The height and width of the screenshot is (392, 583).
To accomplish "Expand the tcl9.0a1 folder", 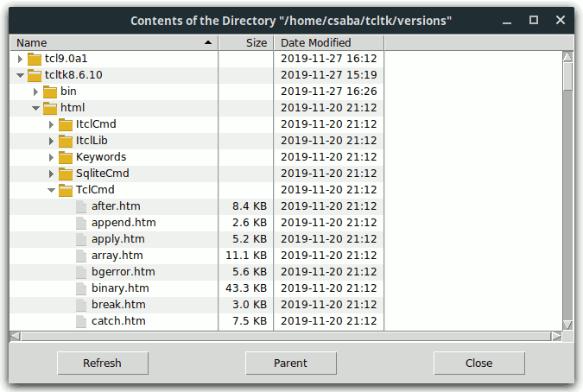I will tap(20, 59).
